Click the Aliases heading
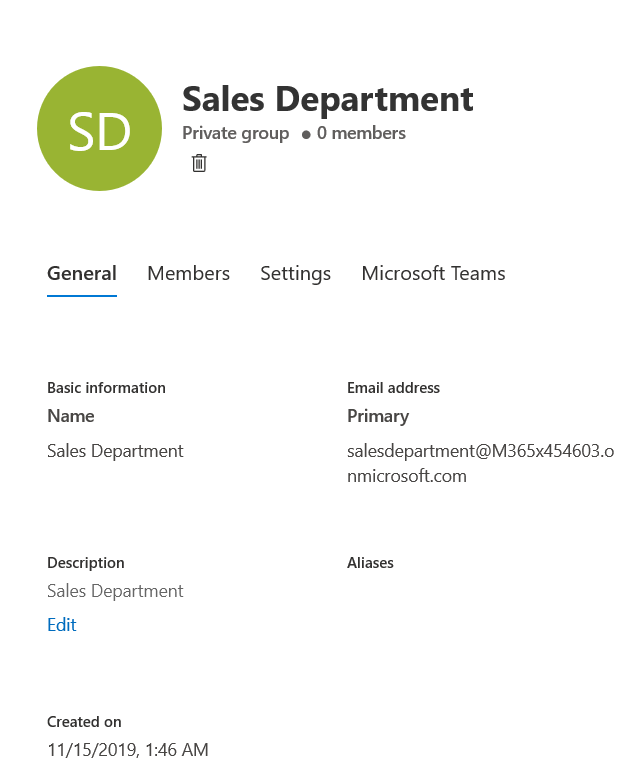The image size is (629, 770). (370, 563)
